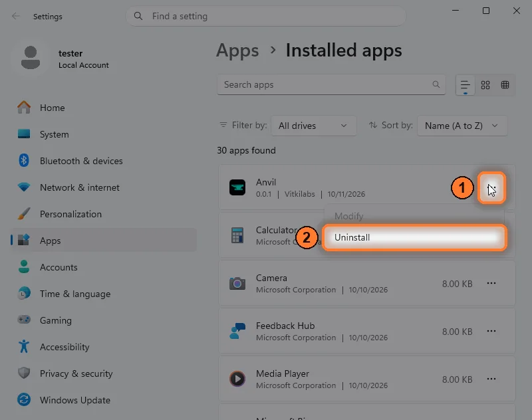Open the Filter by All drives dropdown
This screenshot has width=532, height=420.
point(313,126)
